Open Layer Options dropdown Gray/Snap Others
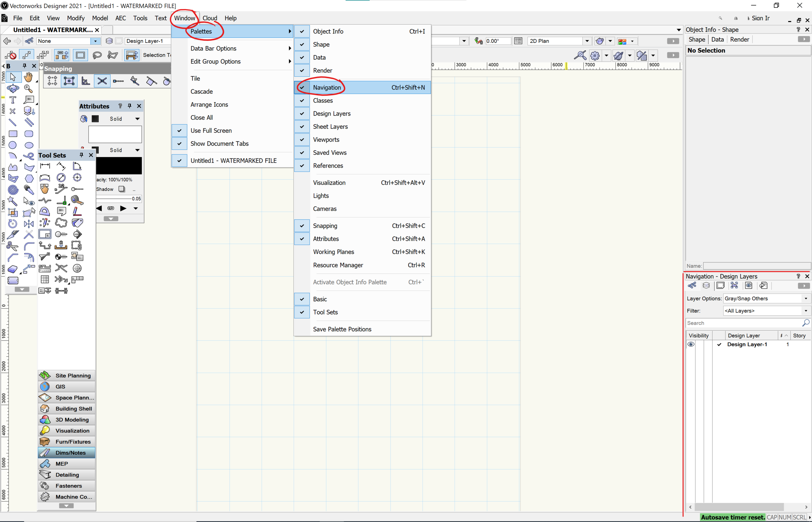The width and height of the screenshot is (812, 522). pos(766,298)
